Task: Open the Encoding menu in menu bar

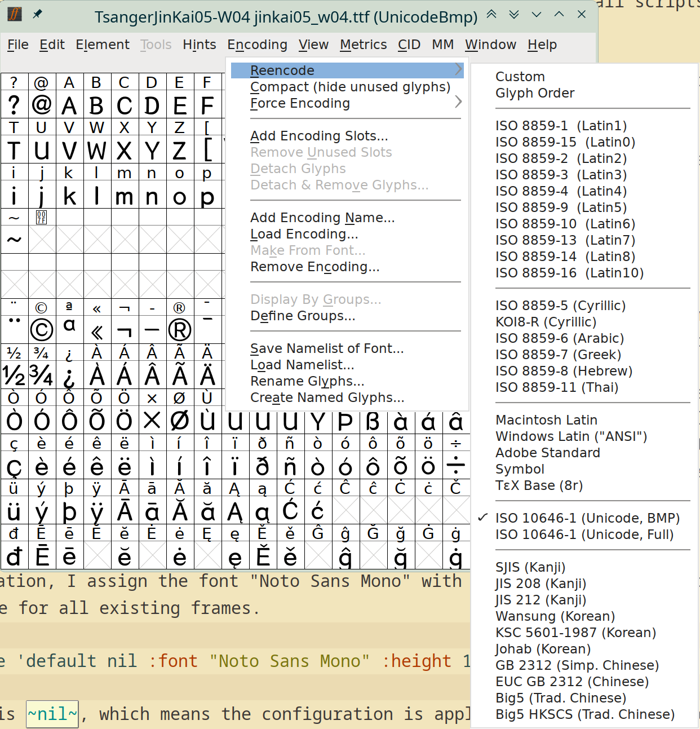Action: pos(257,45)
